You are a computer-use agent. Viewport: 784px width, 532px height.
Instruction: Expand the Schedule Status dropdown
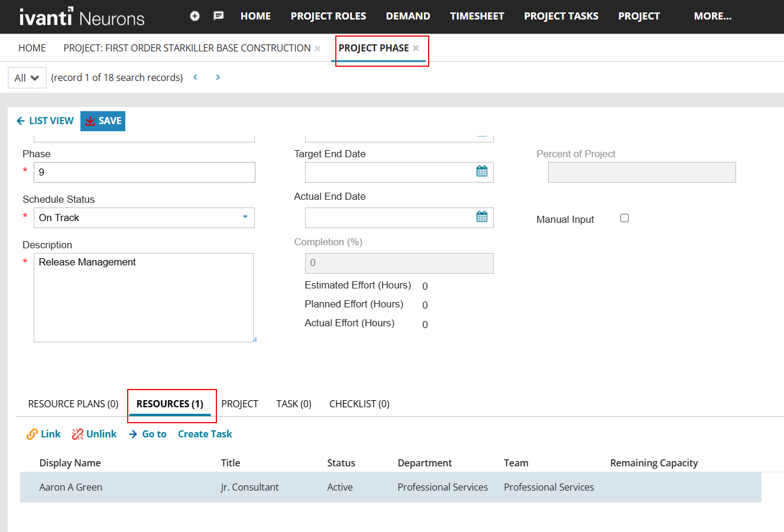pyautogui.click(x=245, y=217)
